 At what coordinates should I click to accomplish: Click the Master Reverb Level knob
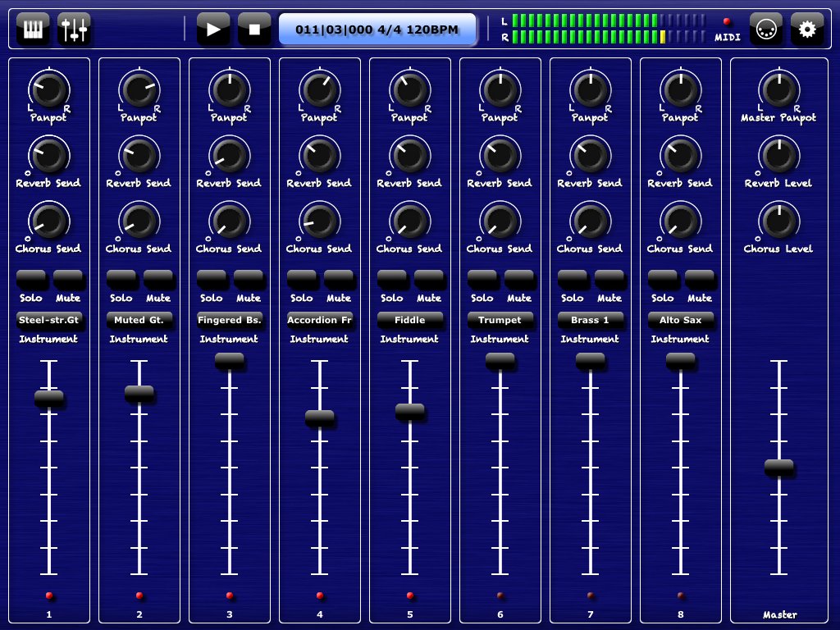click(778, 155)
